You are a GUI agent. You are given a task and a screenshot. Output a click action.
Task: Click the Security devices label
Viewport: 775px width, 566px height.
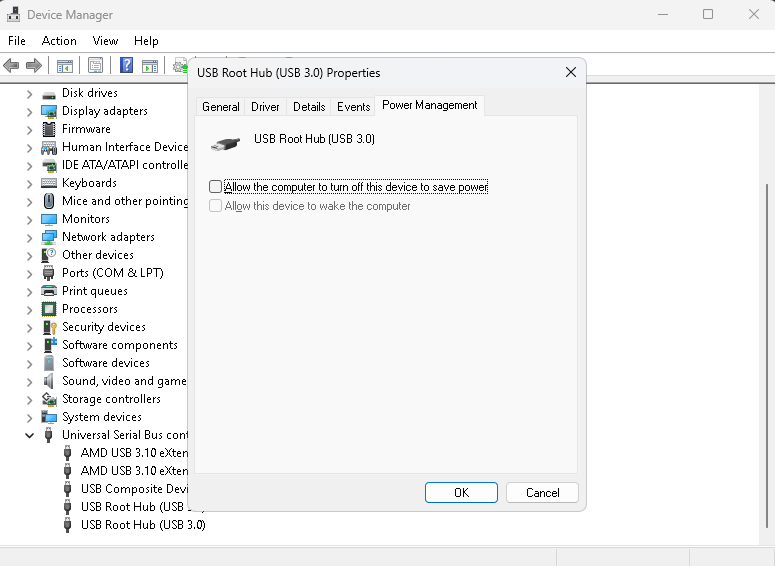pyautogui.click(x=104, y=327)
